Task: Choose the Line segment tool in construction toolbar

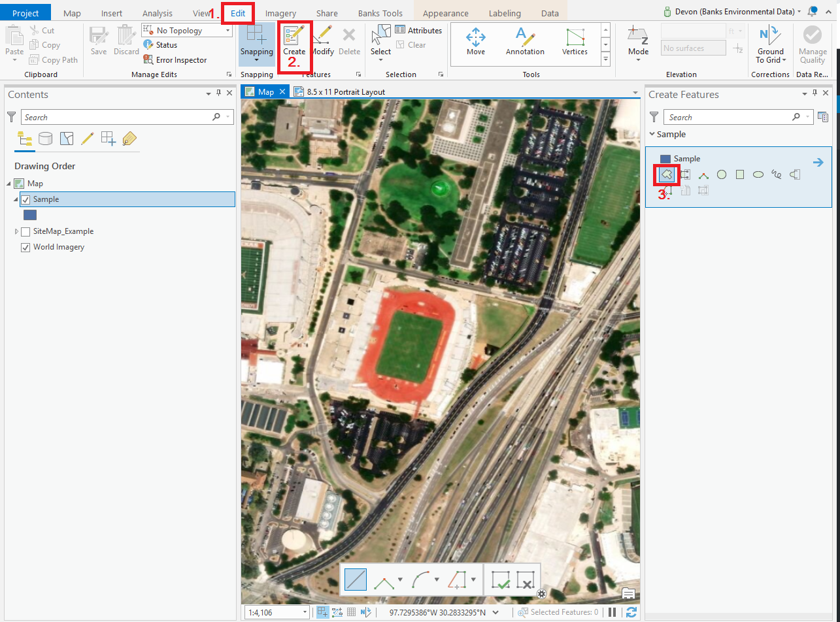Action: 355,580
